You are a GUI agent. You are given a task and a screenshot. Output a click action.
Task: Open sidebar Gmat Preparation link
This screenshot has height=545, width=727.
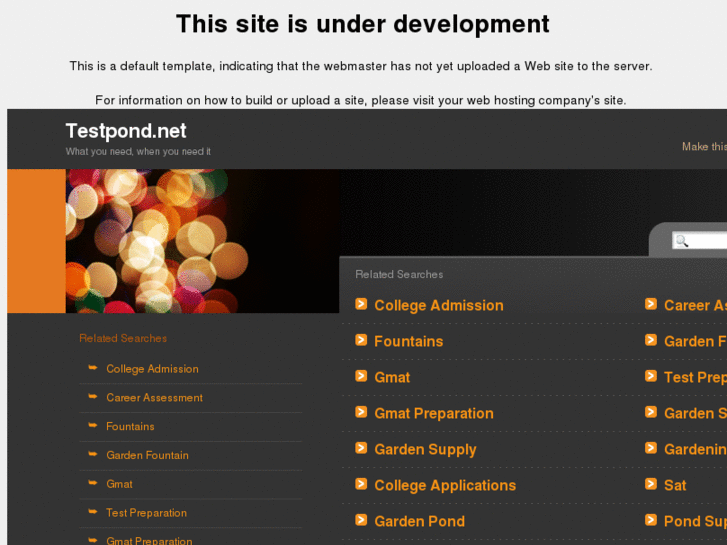click(x=149, y=541)
